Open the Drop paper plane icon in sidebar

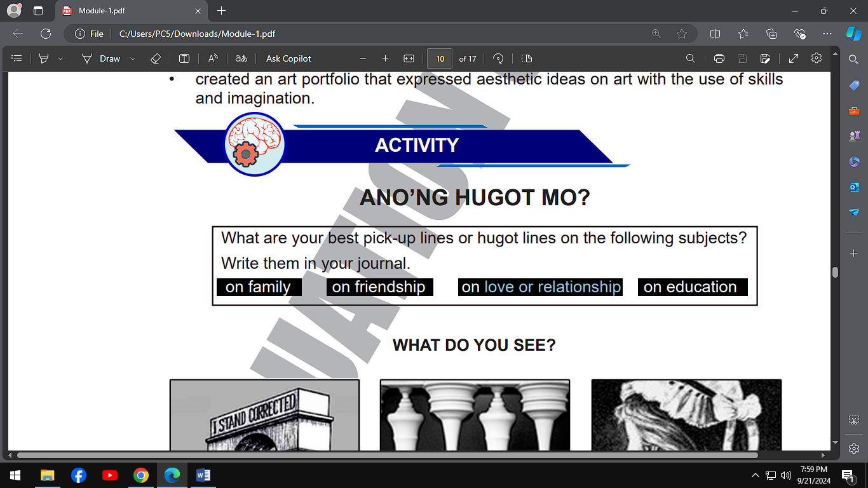pyautogui.click(x=854, y=212)
